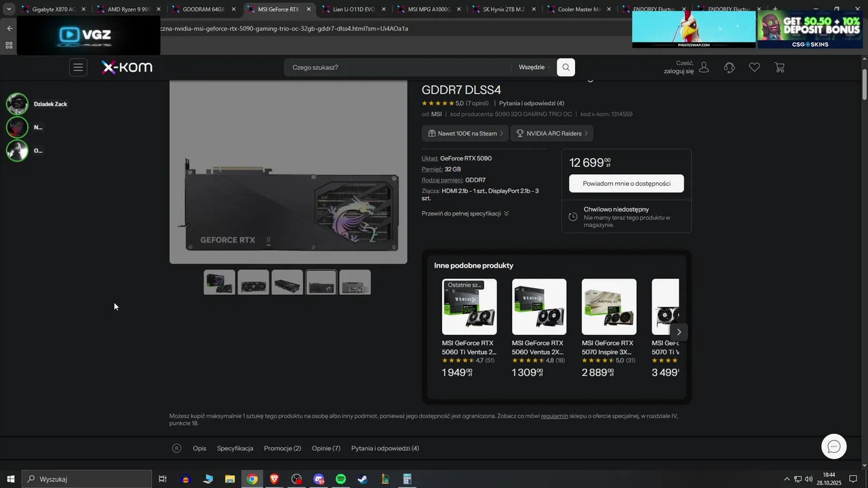Viewport: 868px width, 488px height.
Task: Switch to the SK Hynix 2TB M.2 tab
Action: pos(504,9)
